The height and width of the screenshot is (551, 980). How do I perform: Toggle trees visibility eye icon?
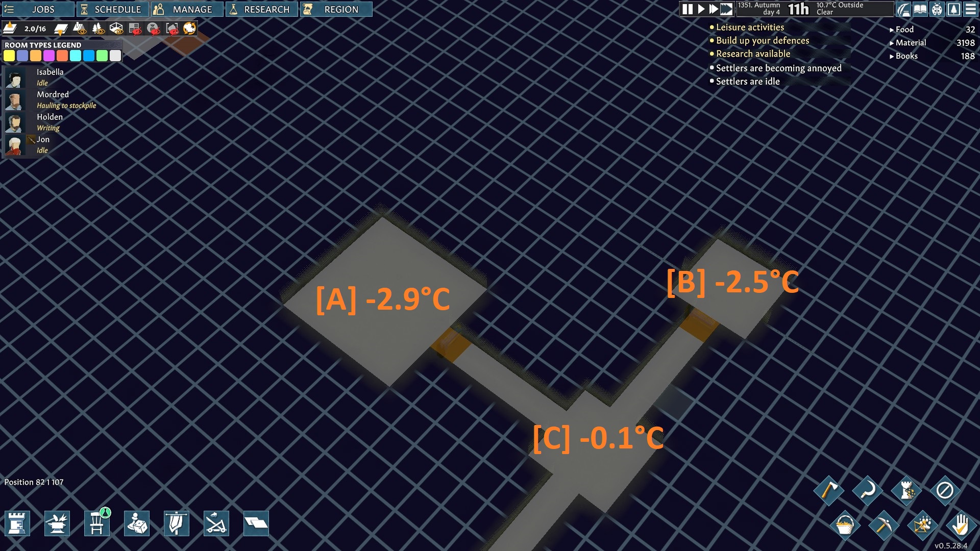coord(98,29)
